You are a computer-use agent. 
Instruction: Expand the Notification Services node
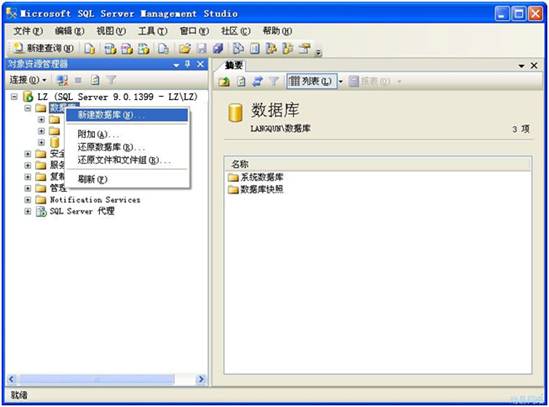point(28,200)
